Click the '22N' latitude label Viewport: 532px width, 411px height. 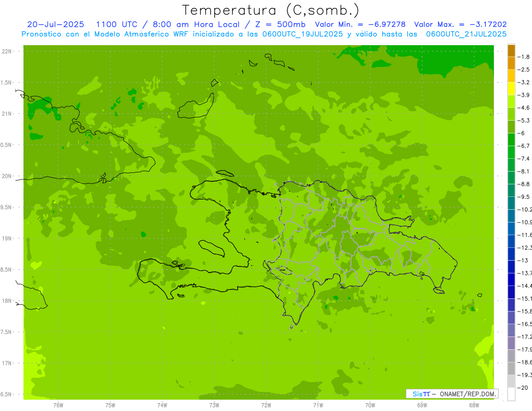click(x=6, y=51)
